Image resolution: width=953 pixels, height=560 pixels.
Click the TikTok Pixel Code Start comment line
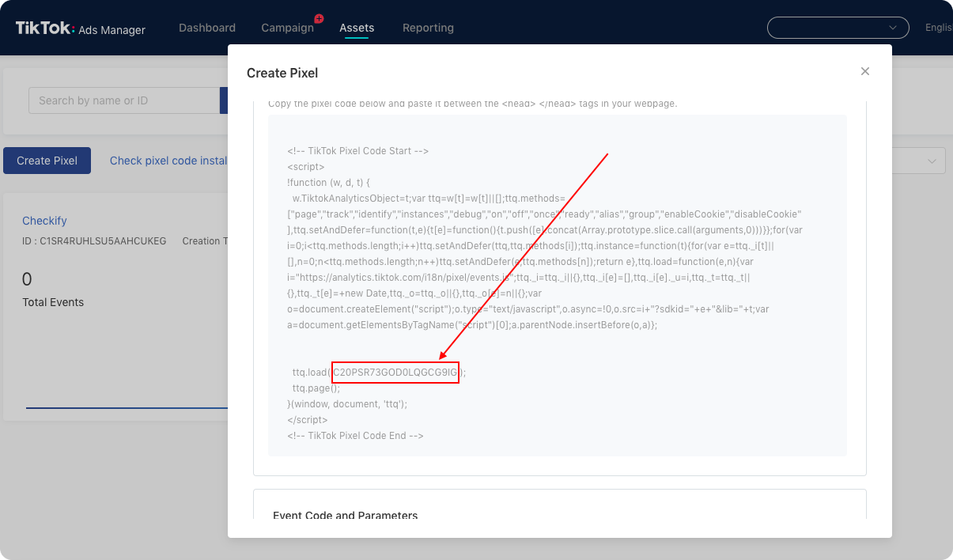coord(358,151)
